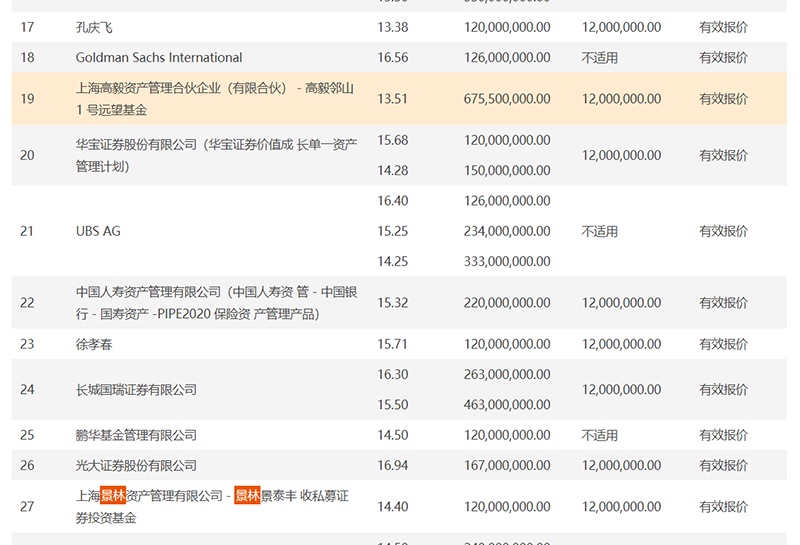800x545 pixels.
Task: Click 有效报价 in highlighted row 19
Action: click(723, 98)
